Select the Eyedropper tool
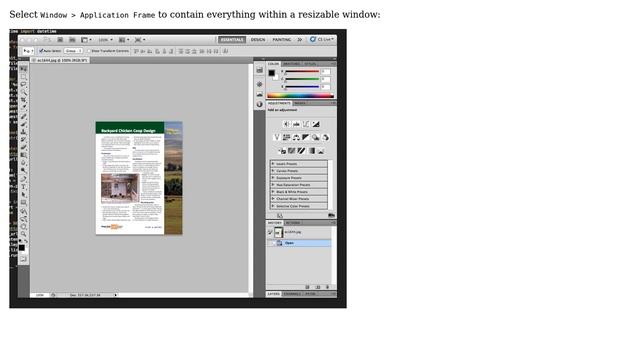The image size is (640, 360). coord(24,108)
